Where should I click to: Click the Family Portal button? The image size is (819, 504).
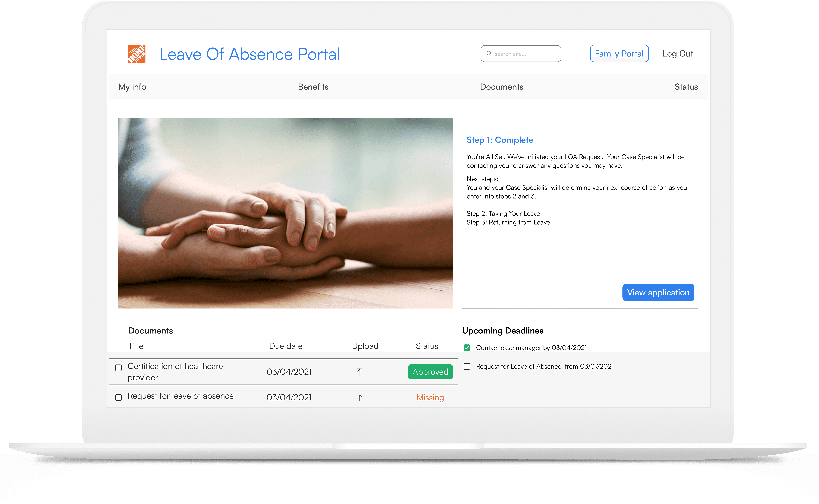click(x=619, y=54)
